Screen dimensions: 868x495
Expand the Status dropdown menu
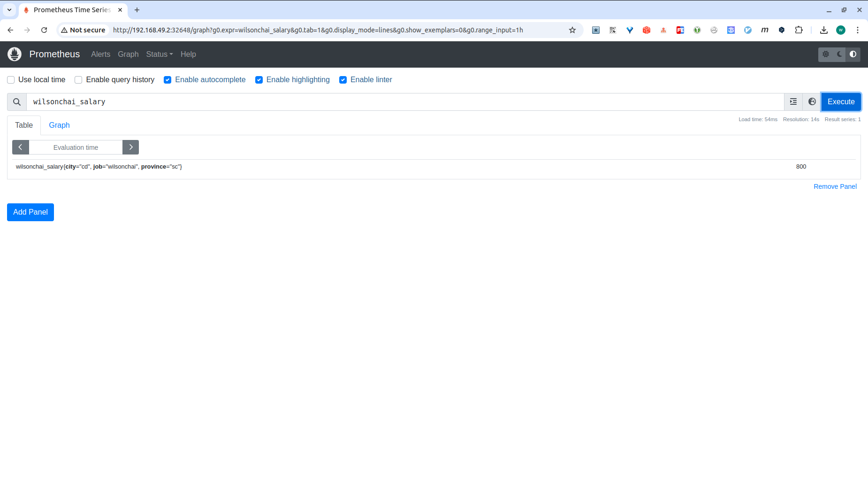click(x=160, y=54)
